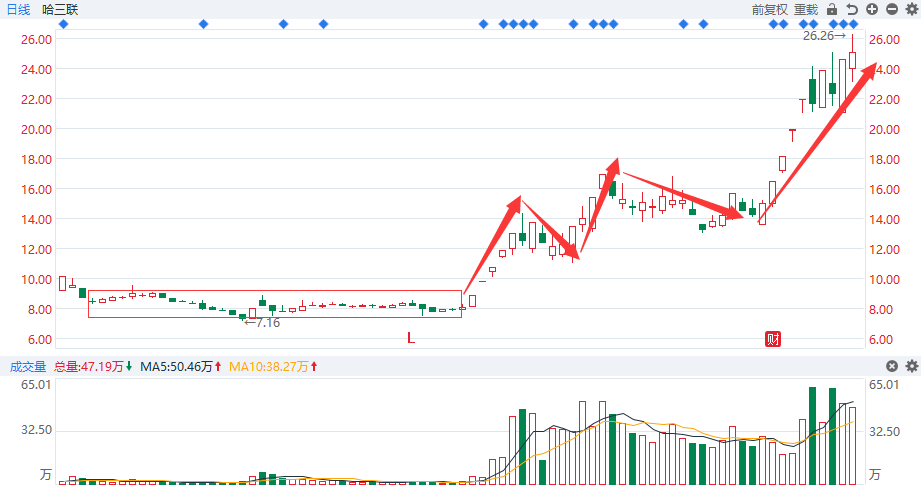Image resolution: width=921 pixels, height=490 pixels.
Task: Click the lock icon in chart toolbar
Action: point(833,9)
